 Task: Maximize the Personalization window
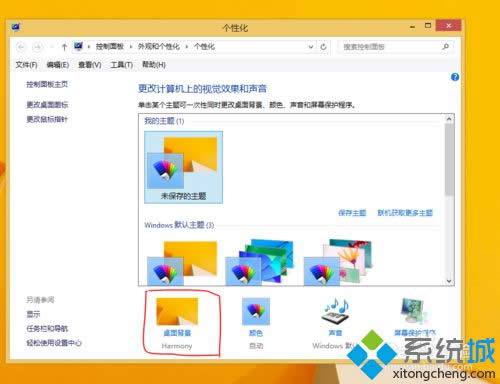point(428,26)
